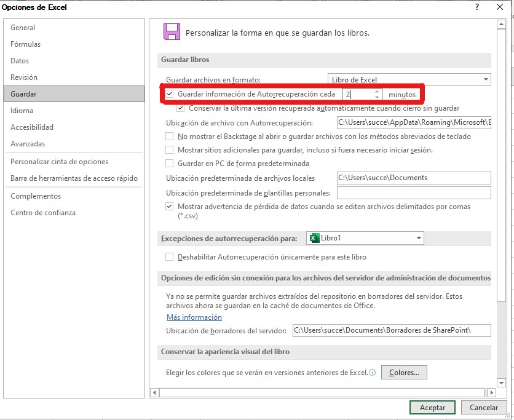Viewport: 514px width, 420px height.
Task: Check 'Mostrar sitios adicionales para guardar'
Action: (x=169, y=150)
